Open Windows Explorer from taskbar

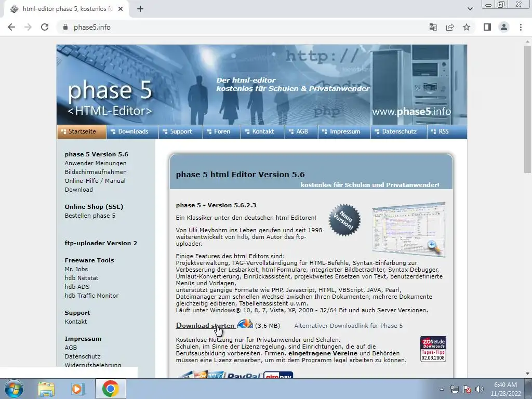pyautogui.click(x=46, y=389)
